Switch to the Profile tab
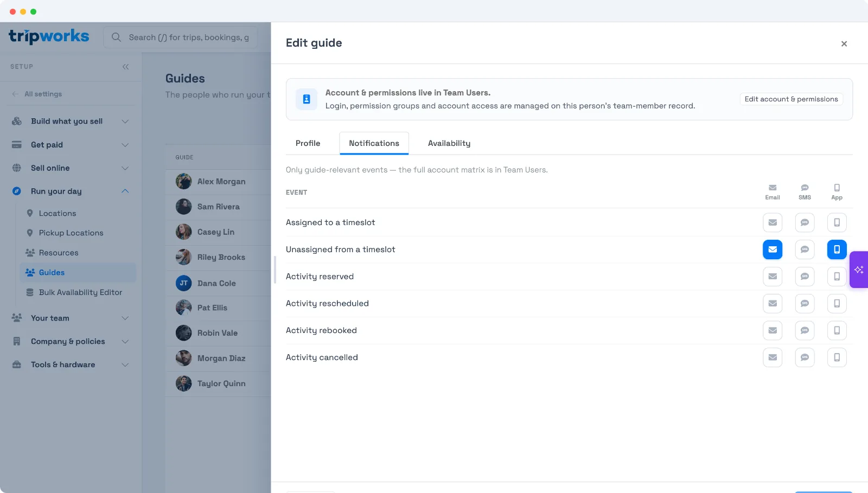868x493 pixels. (x=308, y=143)
